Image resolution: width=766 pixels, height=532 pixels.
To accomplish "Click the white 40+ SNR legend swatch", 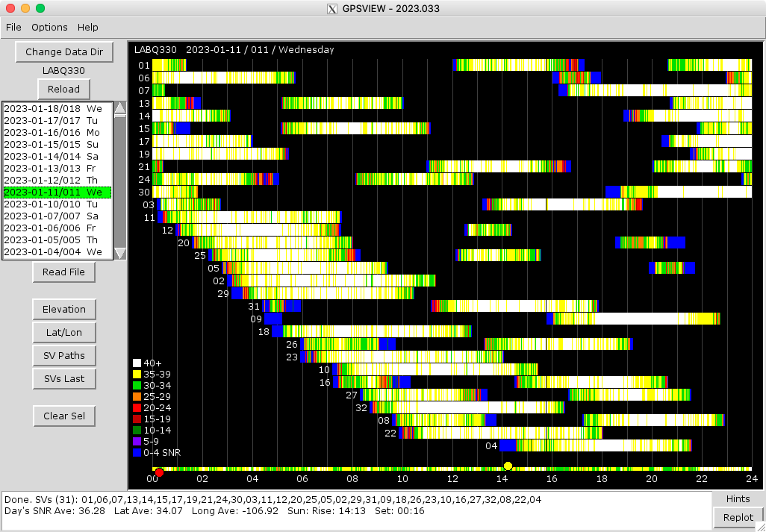I will click(x=137, y=363).
